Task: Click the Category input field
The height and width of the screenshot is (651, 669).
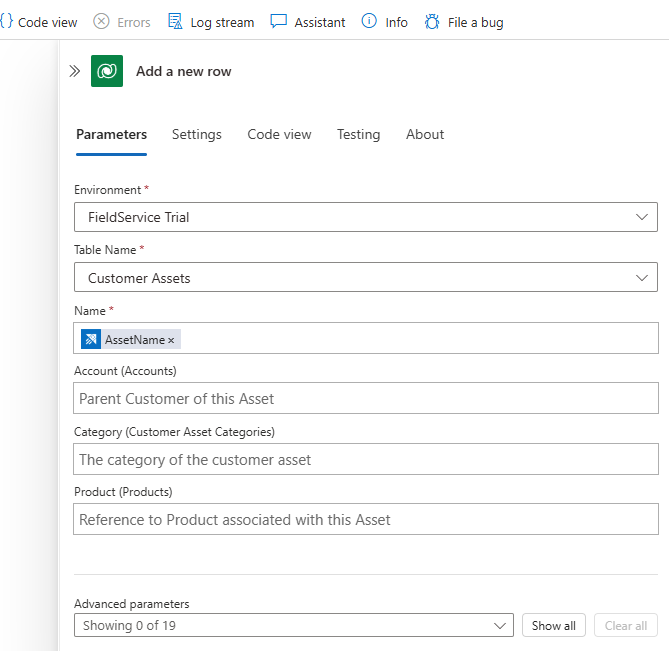Action: tap(366, 460)
